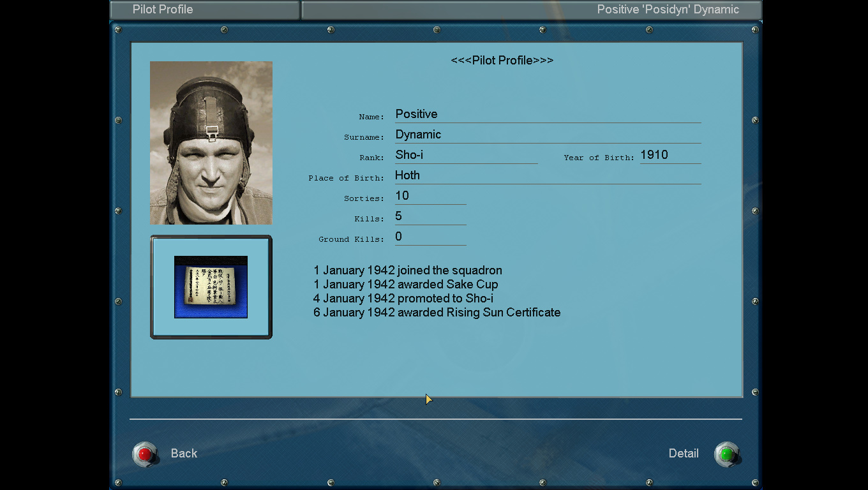The image size is (868, 490).
Task: Select the Kills value 5
Action: (x=430, y=216)
